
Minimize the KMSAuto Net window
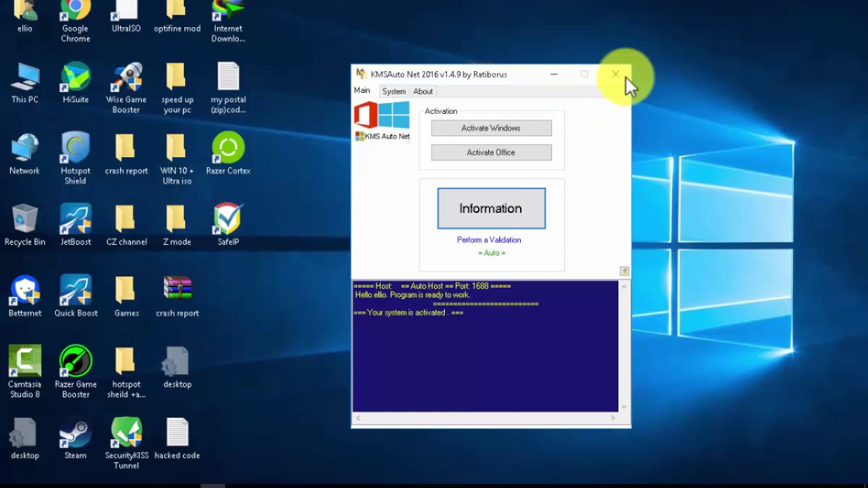pyautogui.click(x=554, y=74)
